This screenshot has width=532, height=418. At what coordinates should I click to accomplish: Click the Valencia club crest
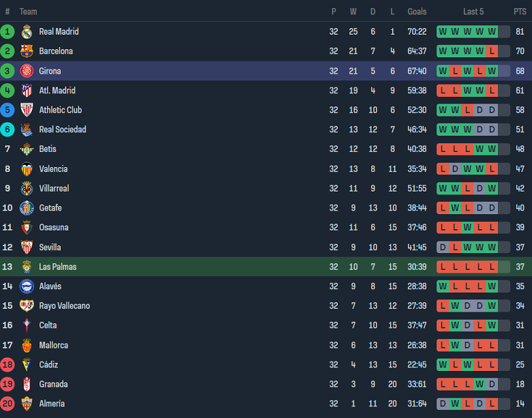pos(27,169)
